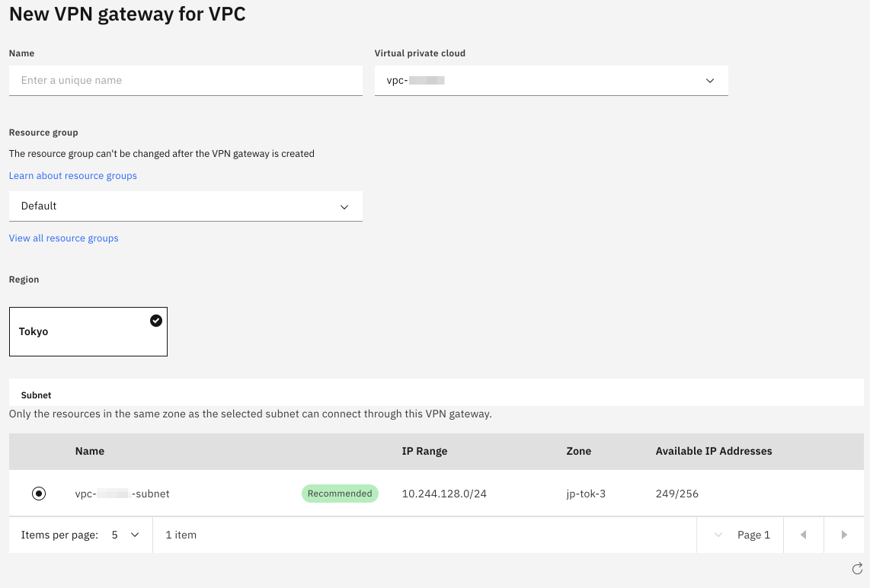Open the Page 1 selector dropdown
The width and height of the screenshot is (870, 588).
(x=742, y=535)
